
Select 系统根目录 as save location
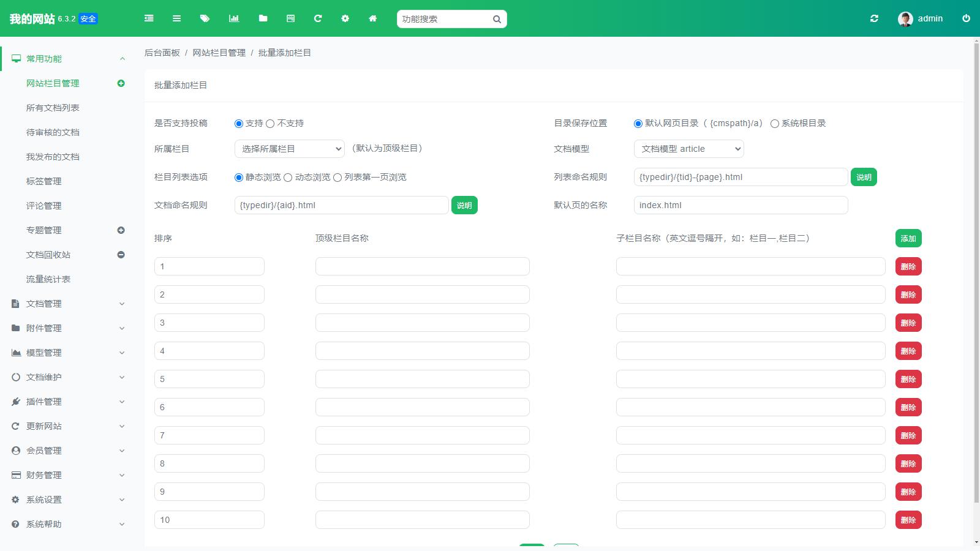pyautogui.click(x=775, y=124)
